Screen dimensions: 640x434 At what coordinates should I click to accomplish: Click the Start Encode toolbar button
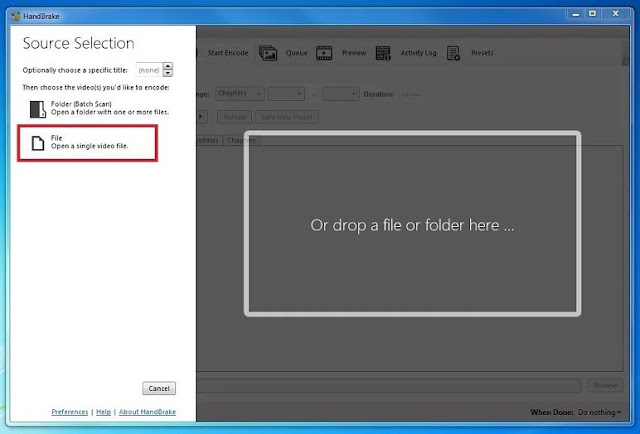[227, 53]
